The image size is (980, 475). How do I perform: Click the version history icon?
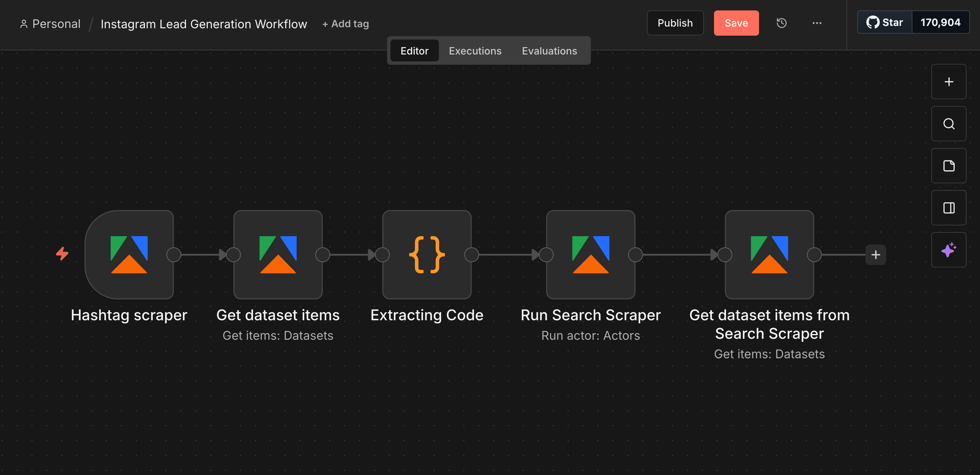[x=782, y=23]
